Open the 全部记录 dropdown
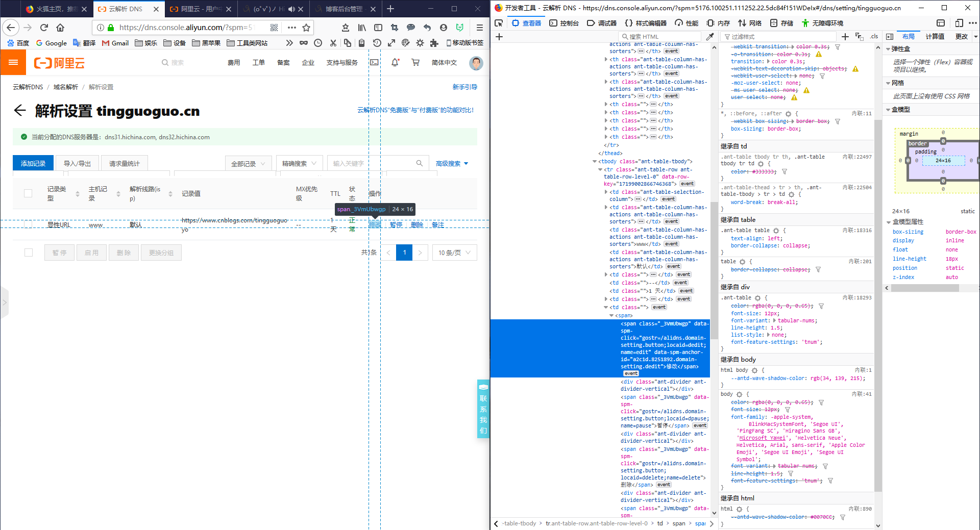Screen dimensions: 980x530 coord(248,163)
